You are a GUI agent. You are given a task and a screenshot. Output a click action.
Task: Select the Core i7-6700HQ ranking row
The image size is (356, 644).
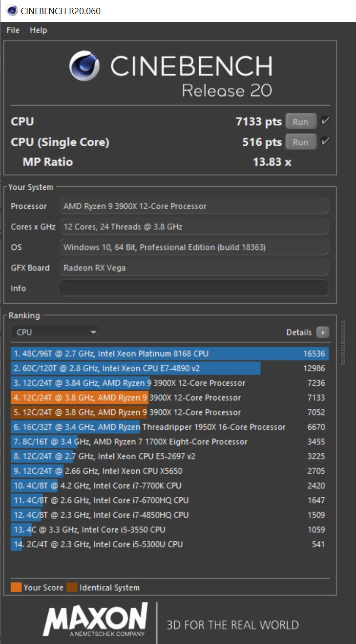tap(169, 500)
